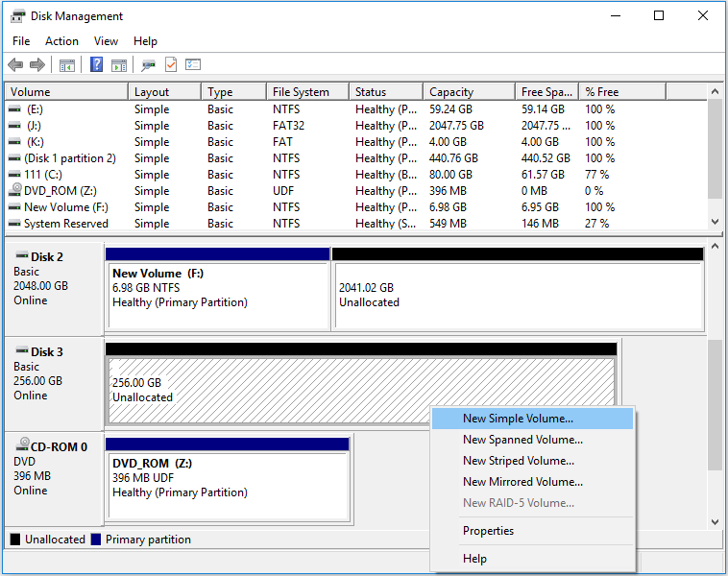Sort by the Status column header

[x=386, y=92]
